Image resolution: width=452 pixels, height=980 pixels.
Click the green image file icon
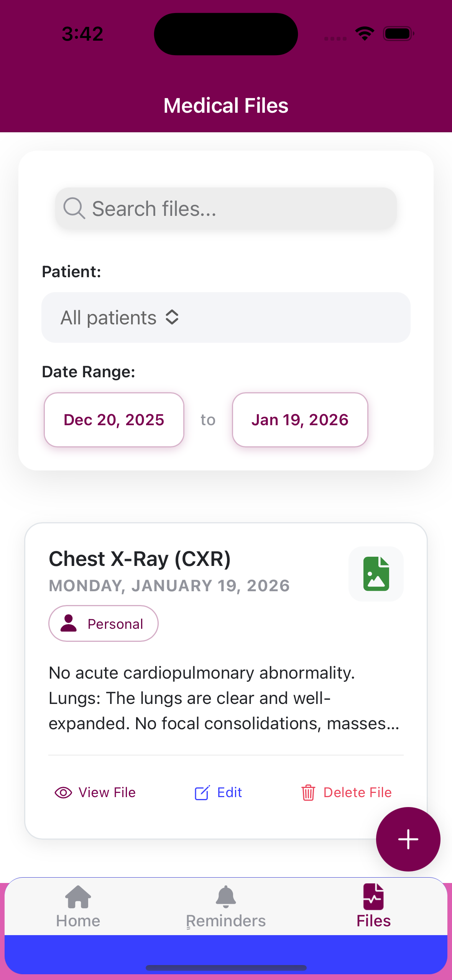[x=376, y=574]
